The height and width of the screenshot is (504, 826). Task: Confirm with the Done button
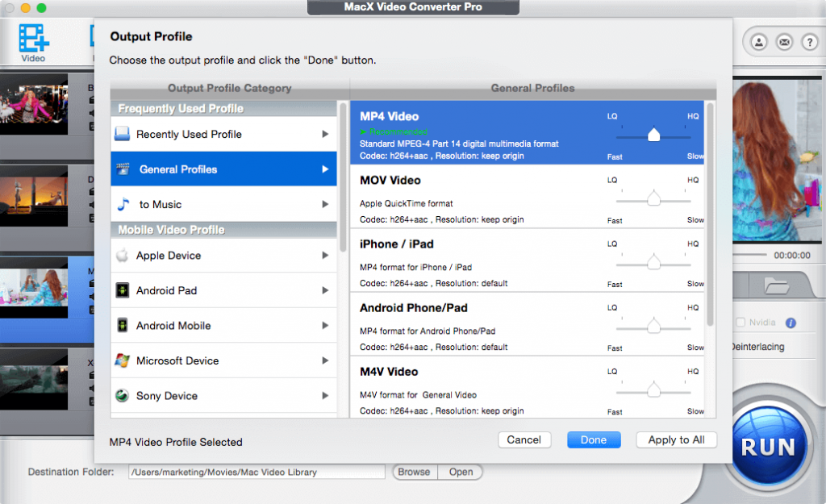pyautogui.click(x=594, y=439)
